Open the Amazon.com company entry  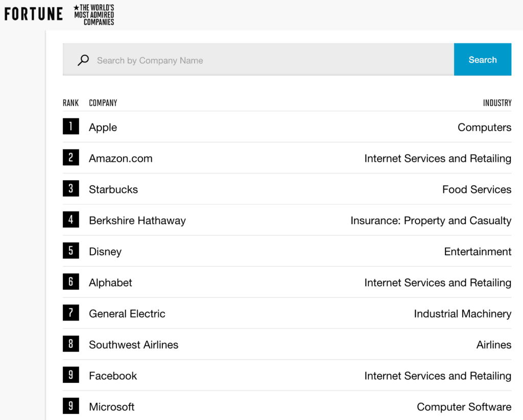121,158
